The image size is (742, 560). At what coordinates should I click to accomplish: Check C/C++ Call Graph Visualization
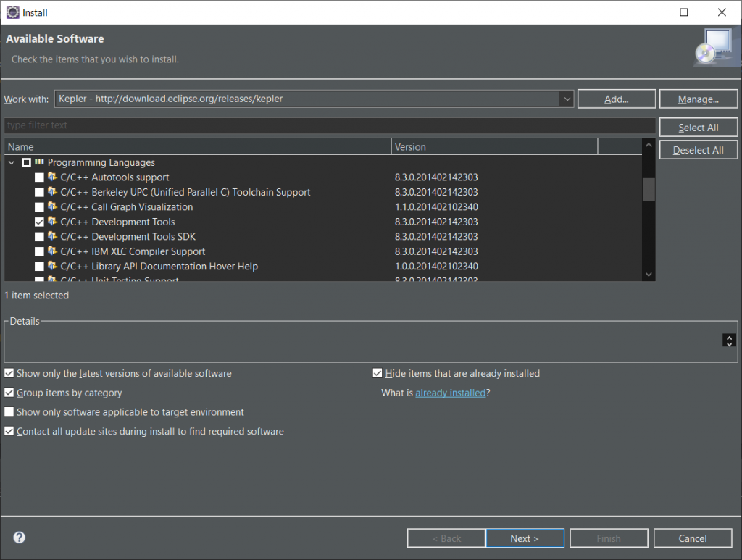pos(39,207)
